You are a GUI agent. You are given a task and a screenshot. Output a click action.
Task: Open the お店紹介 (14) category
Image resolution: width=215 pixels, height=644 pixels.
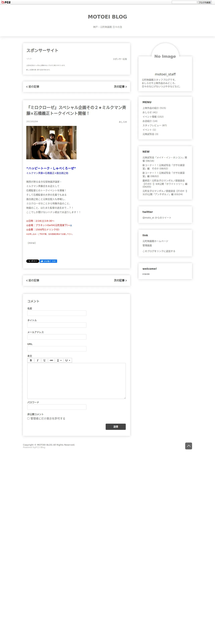click(x=150, y=121)
